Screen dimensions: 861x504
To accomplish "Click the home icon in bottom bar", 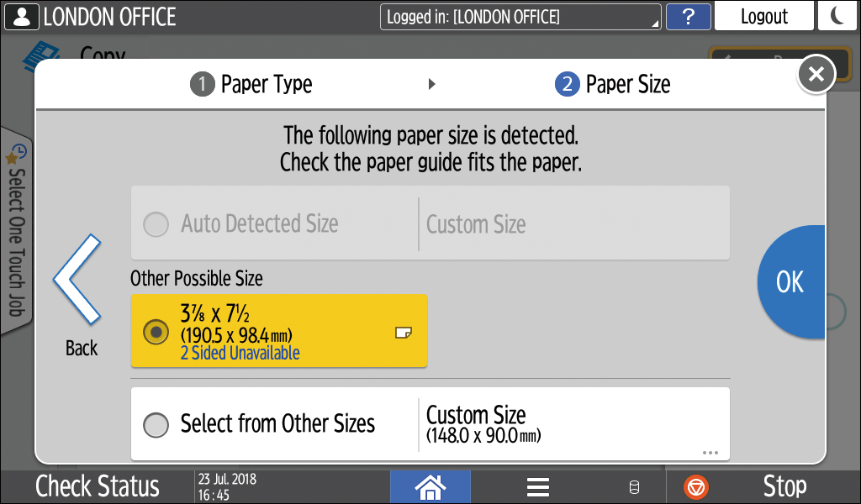I will (430, 486).
